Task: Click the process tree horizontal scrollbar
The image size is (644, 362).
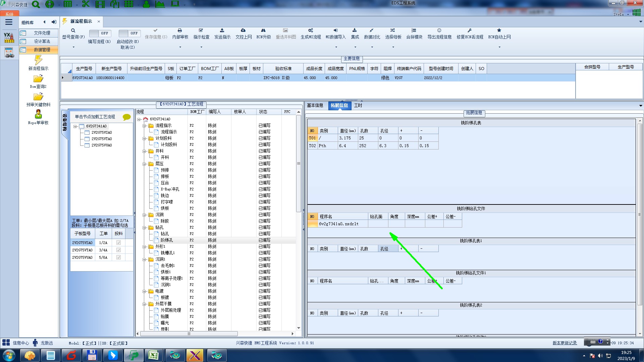Action: coord(189,334)
